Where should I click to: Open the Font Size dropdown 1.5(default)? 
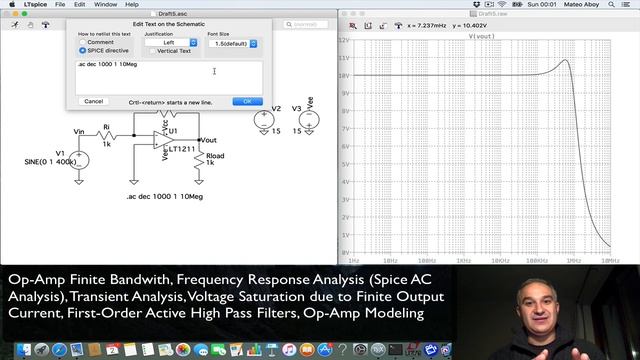click(x=233, y=44)
